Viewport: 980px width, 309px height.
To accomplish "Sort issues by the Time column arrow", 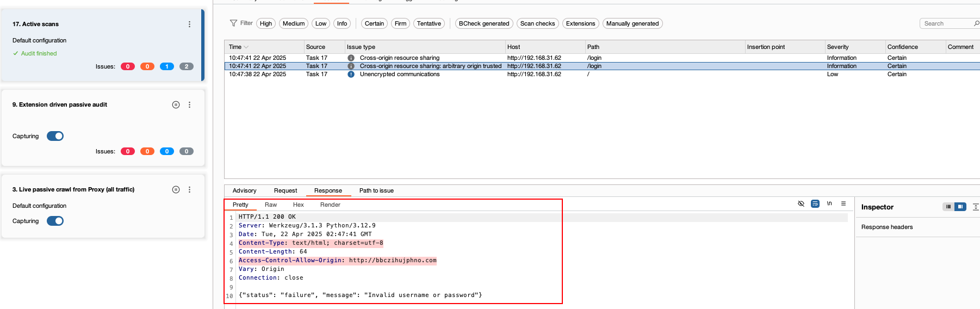I will pyautogui.click(x=246, y=47).
